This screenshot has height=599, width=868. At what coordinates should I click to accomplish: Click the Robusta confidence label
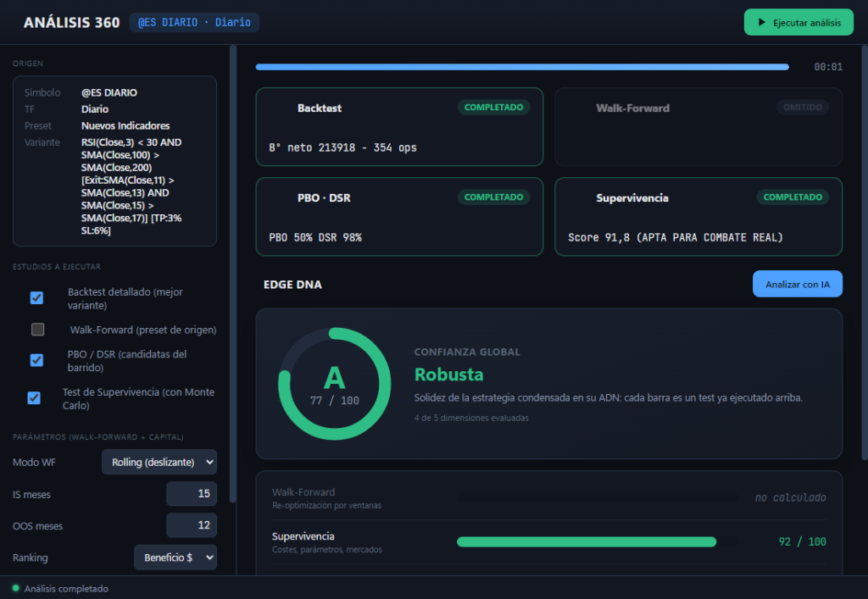coord(449,374)
